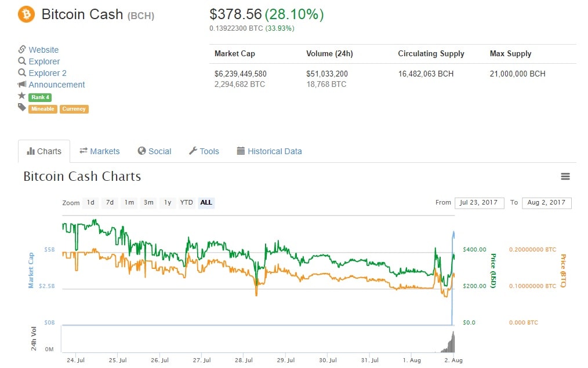The height and width of the screenshot is (368, 588).
Task: Click the From date field
Action: tap(479, 203)
